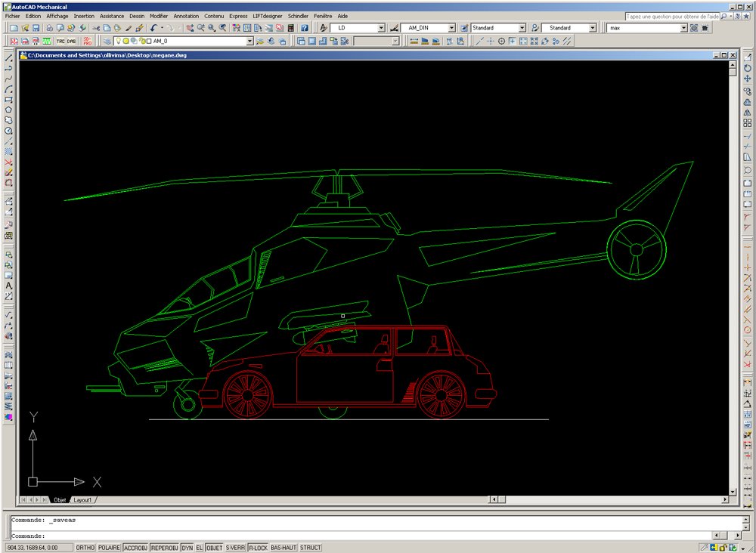Open the second Standard style dropdown
The image size is (756, 553).
click(x=593, y=28)
